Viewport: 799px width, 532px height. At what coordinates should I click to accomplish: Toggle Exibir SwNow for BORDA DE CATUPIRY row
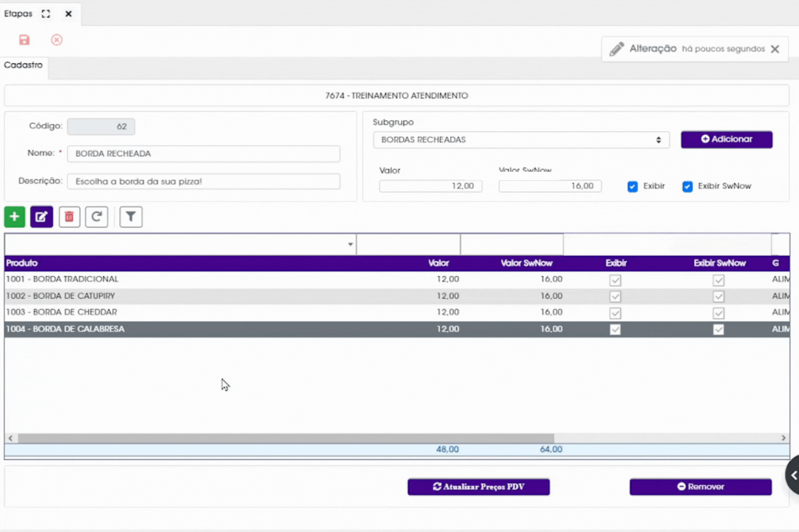click(719, 297)
